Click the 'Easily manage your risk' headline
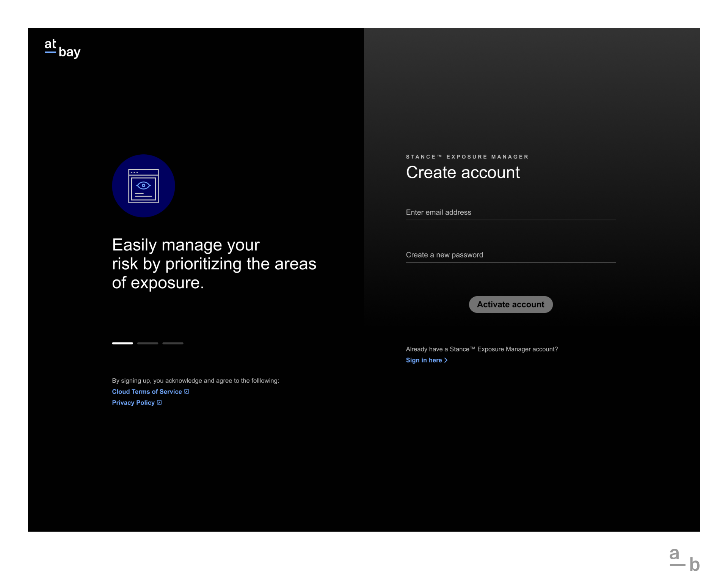 coord(214,264)
